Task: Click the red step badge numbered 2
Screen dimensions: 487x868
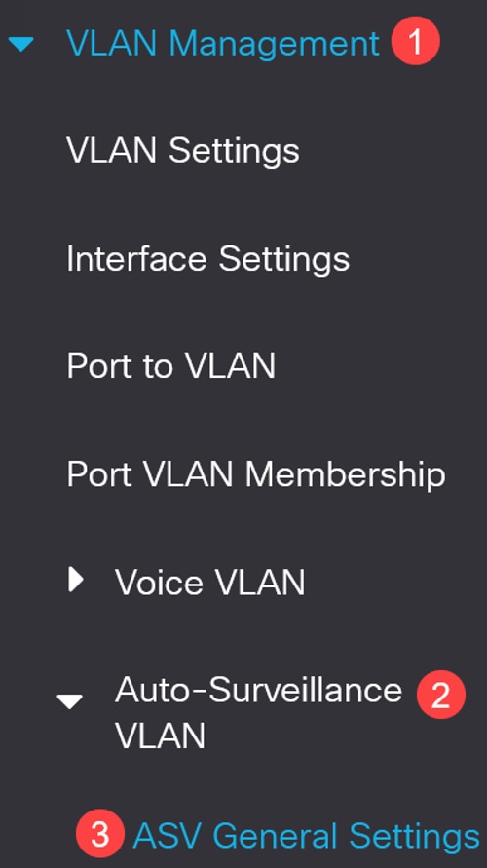Action: (x=440, y=695)
